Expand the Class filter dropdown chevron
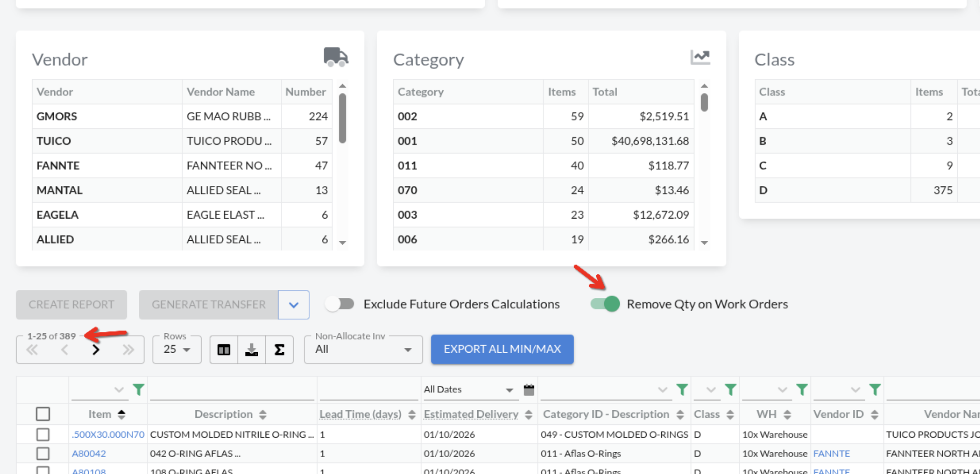This screenshot has width=980, height=474. coord(711,390)
